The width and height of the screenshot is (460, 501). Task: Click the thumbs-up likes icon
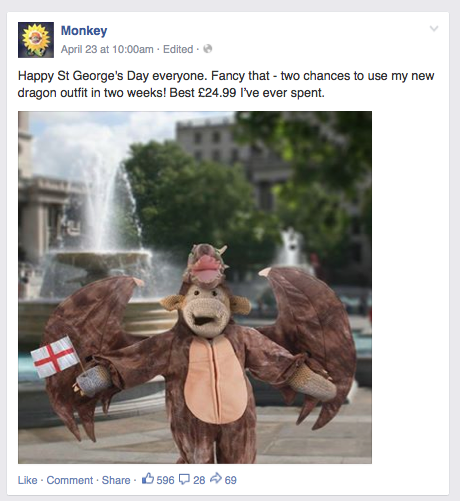(148, 479)
